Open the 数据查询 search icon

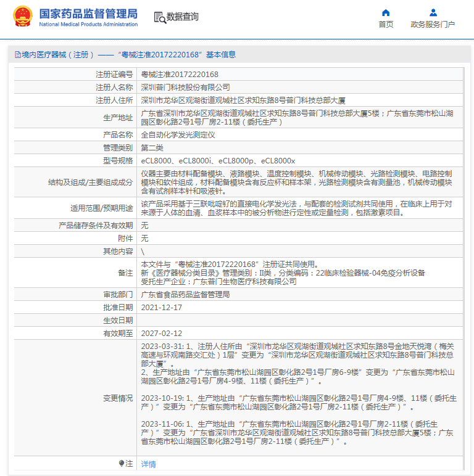click(x=160, y=17)
